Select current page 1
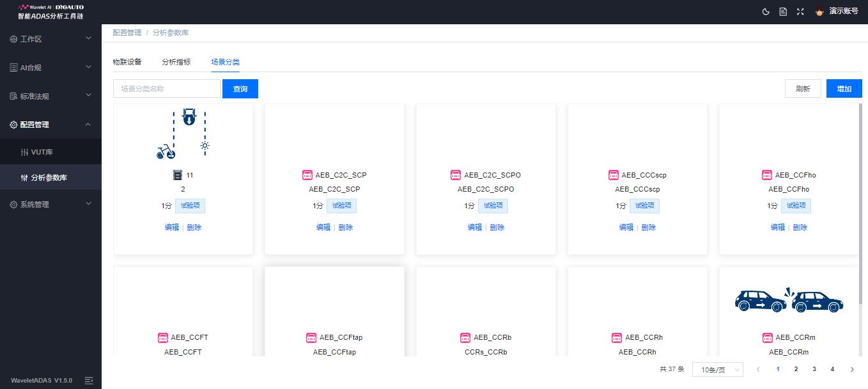Viewport: 868px width, 389px height. click(778, 369)
